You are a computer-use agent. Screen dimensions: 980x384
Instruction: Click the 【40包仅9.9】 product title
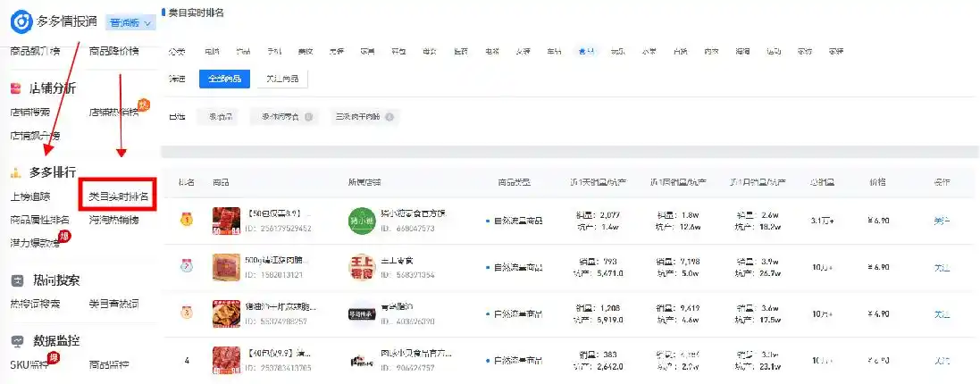(x=279, y=354)
